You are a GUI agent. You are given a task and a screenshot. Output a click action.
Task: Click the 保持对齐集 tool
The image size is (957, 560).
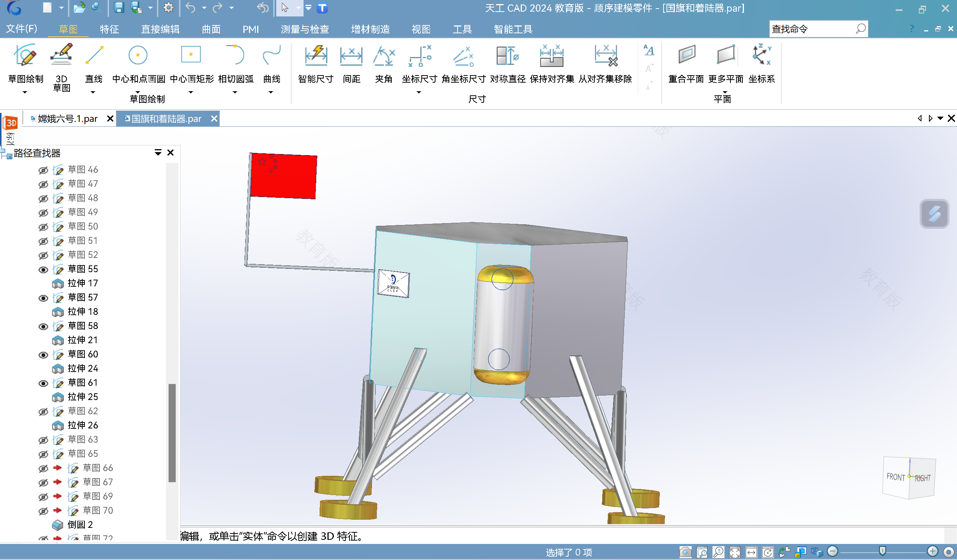(x=552, y=63)
